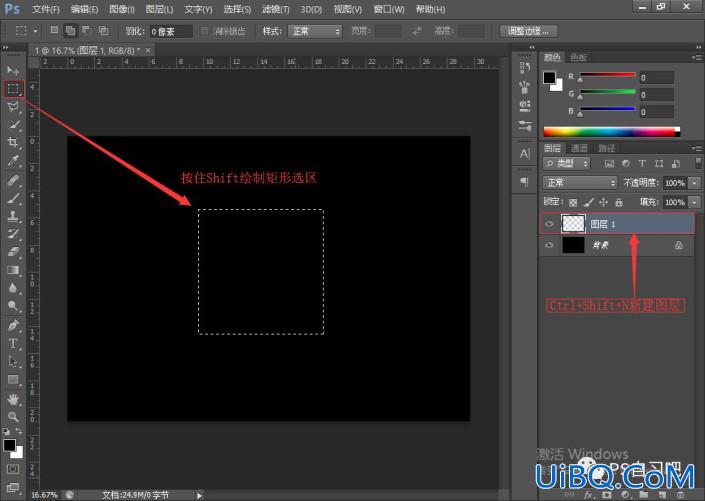705x501 pixels.
Task: Click the create new layer button
Action: point(663,495)
